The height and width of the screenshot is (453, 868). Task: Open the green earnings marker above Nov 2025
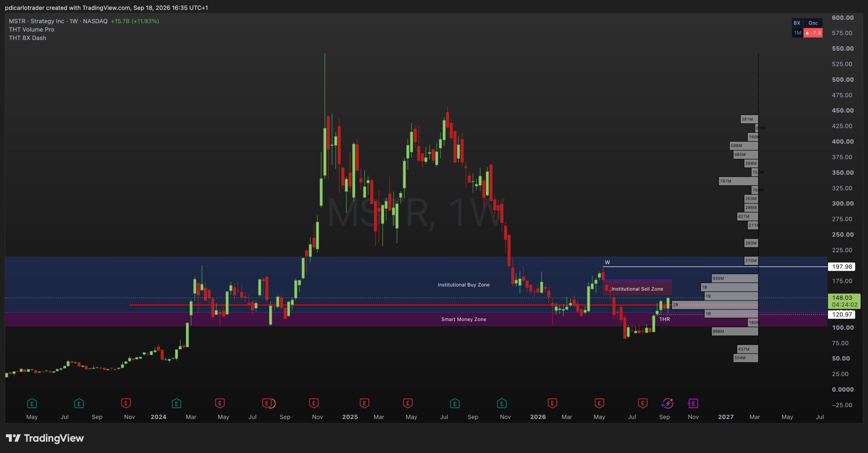coord(502,403)
